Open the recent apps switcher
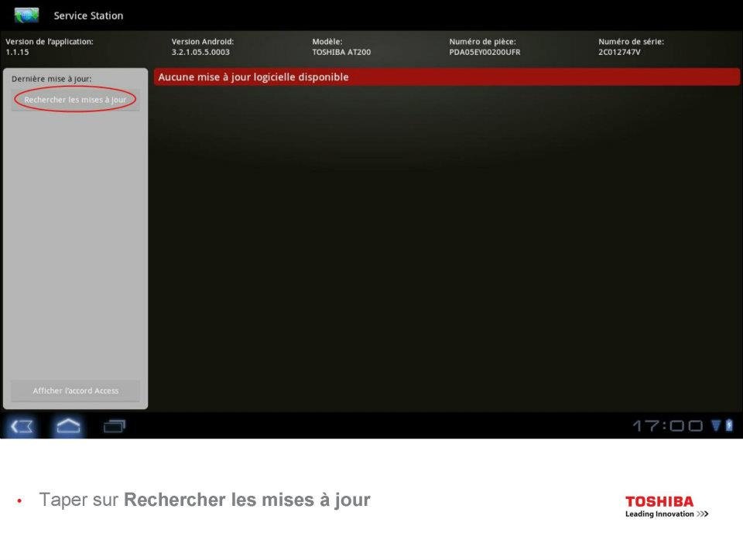 point(115,425)
